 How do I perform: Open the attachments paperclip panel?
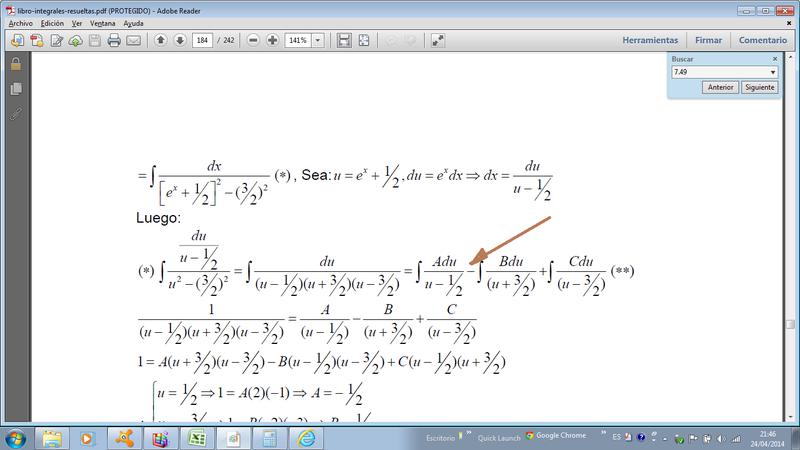click(x=15, y=113)
